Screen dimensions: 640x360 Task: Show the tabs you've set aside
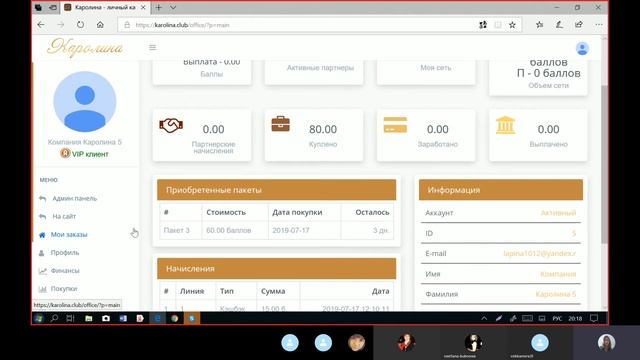click(38, 7)
